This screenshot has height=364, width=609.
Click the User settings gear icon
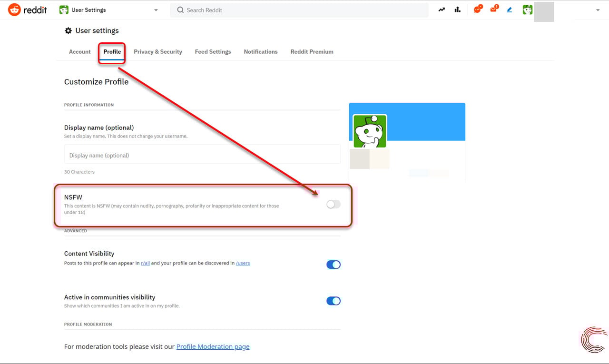(x=68, y=30)
